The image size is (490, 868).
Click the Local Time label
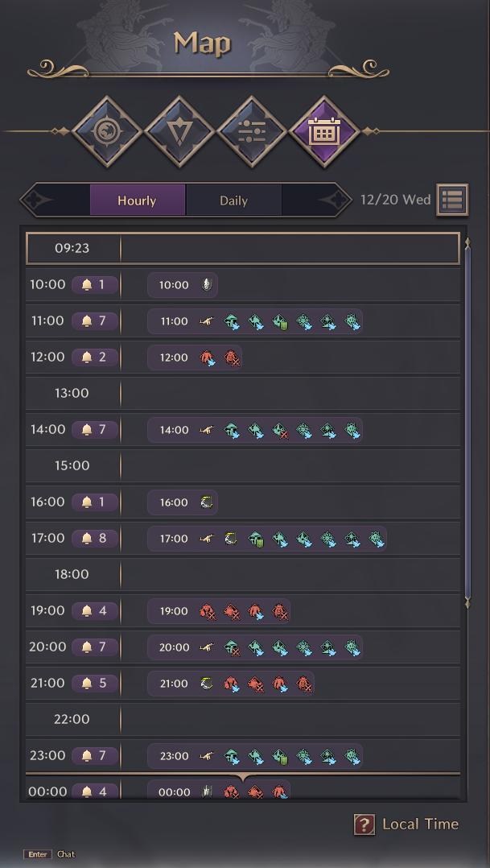(420, 825)
